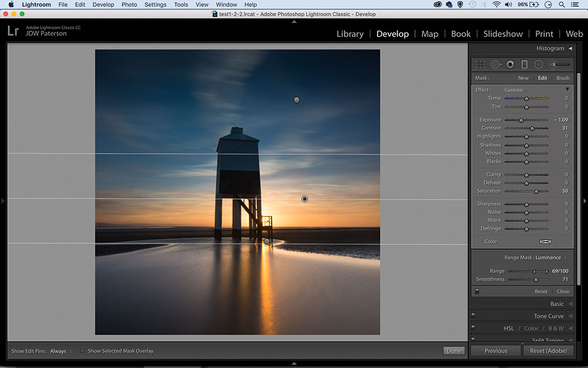This screenshot has height=368, width=588.
Task: Choose Brush mask option
Action: coord(563,78)
